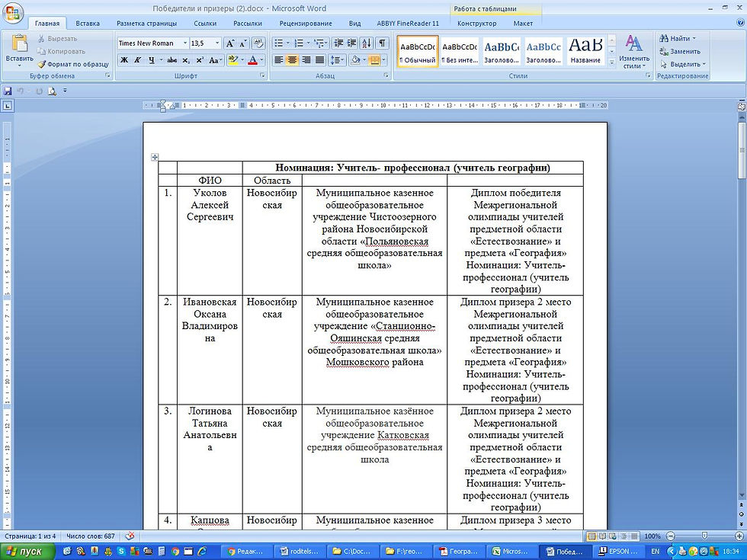Click the spell check status icon
This screenshot has width=747, height=560.
click(130, 536)
